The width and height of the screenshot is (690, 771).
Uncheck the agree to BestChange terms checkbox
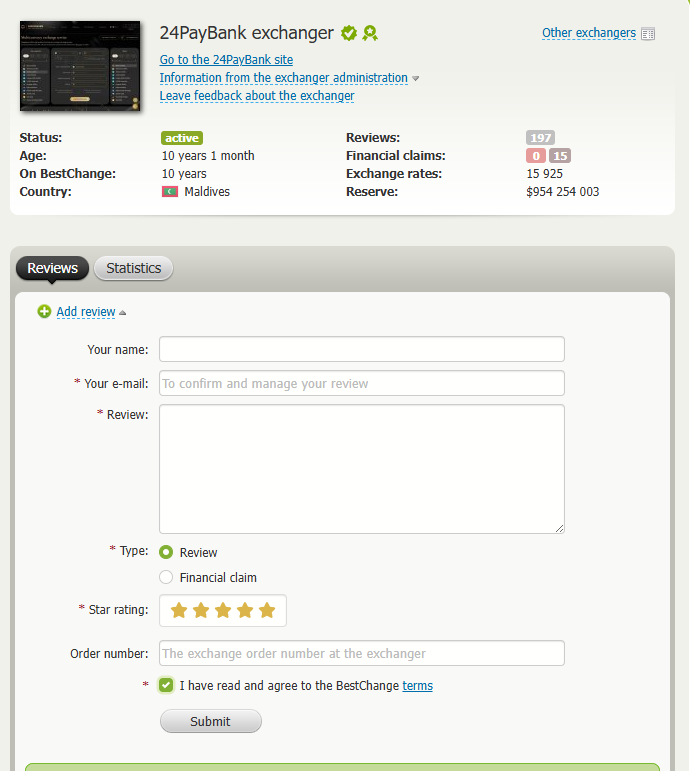click(166, 685)
